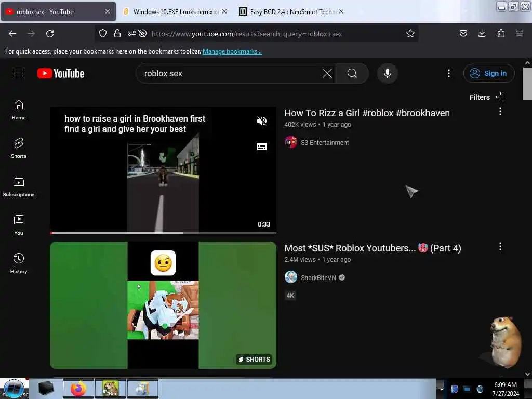This screenshot has height=399, width=532.
Task: Close the Windows 10.EXE Looks remix tab
Action: pyautogui.click(x=224, y=11)
